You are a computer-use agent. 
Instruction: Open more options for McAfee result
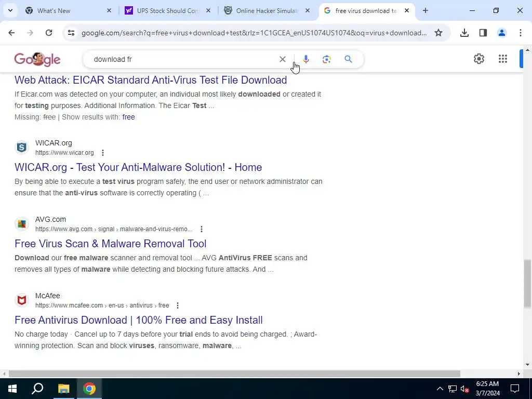(178, 305)
